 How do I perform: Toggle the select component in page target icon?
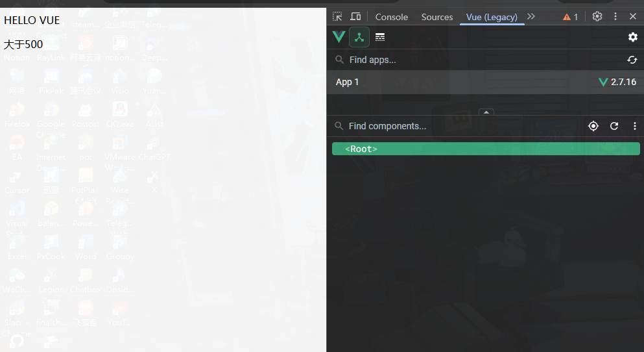[x=593, y=126]
